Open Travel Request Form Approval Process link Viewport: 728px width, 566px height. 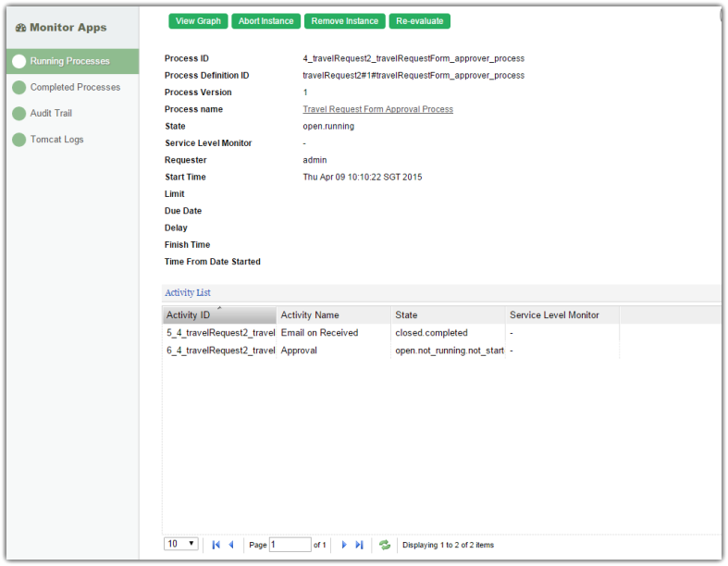(377, 109)
